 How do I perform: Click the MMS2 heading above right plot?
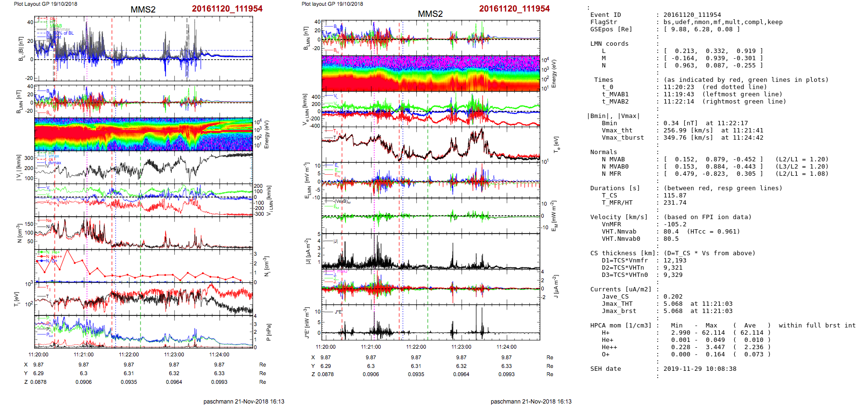[430, 14]
